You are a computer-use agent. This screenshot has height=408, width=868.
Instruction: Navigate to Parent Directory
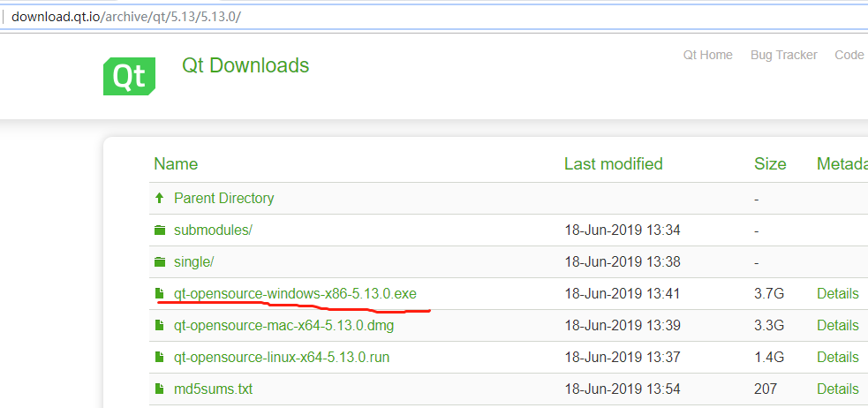click(x=223, y=198)
